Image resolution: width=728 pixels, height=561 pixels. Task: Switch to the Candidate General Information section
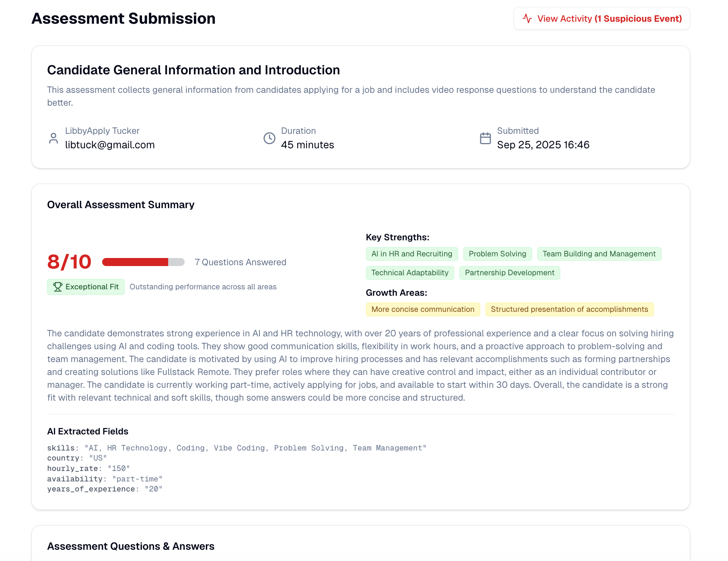coord(193,70)
